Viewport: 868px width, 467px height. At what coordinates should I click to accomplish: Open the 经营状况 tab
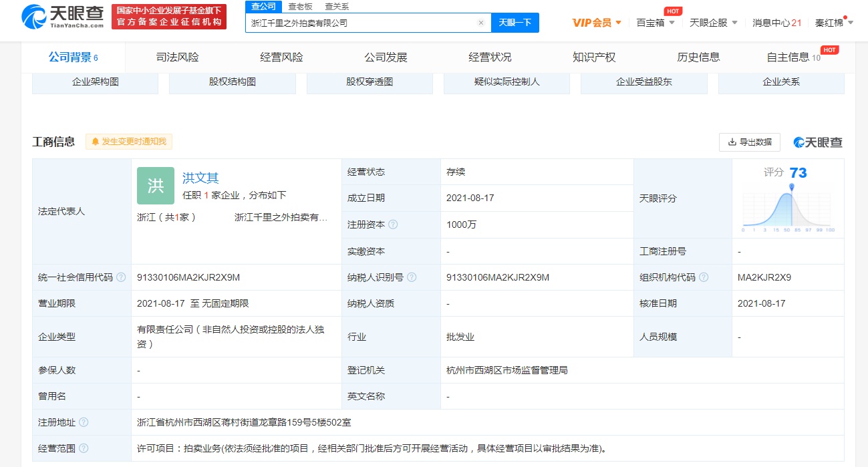[x=490, y=57]
